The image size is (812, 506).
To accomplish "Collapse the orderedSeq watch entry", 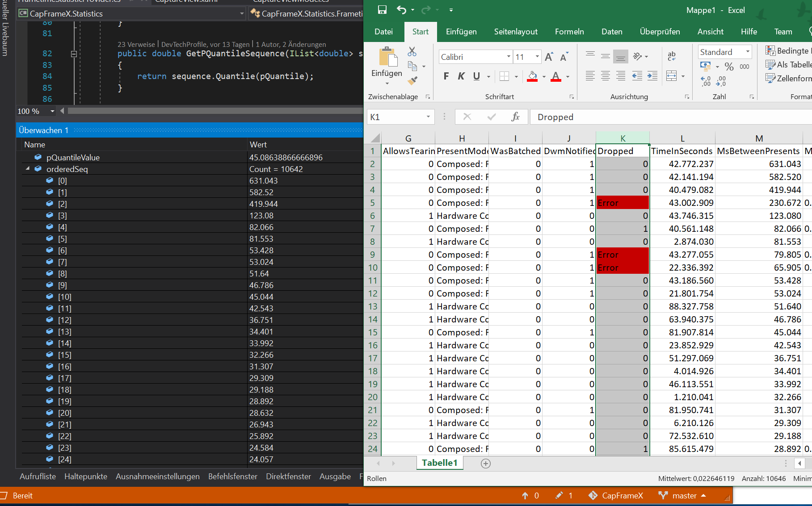I will pyautogui.click(x=28, y=169).
